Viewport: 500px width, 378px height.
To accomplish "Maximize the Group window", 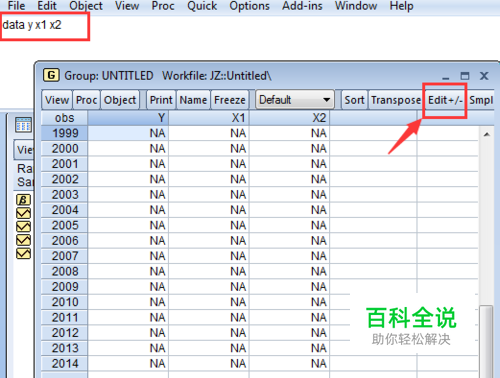I will [465, 76].
